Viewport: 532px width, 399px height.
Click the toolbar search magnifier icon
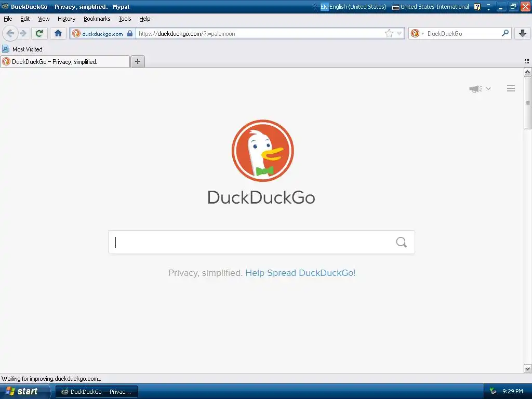click(505, 33)
